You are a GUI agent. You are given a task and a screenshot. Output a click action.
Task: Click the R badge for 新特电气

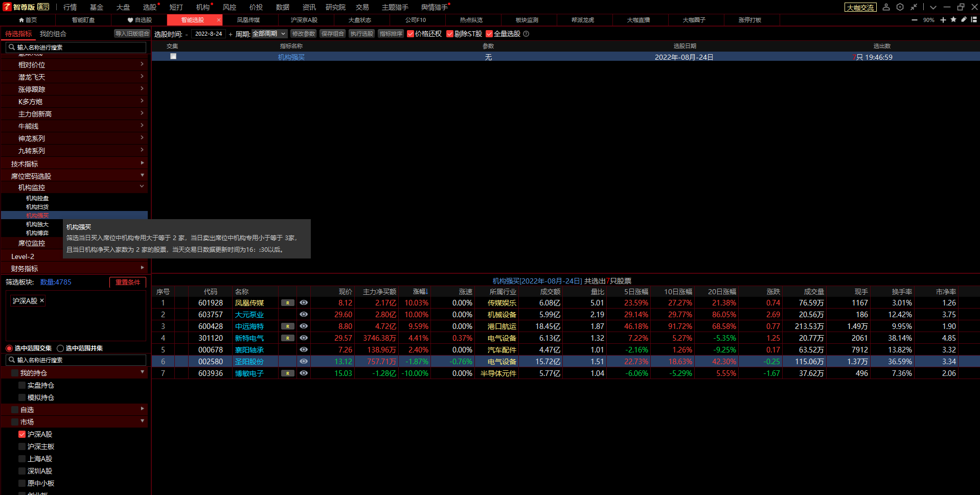[288, 338]
